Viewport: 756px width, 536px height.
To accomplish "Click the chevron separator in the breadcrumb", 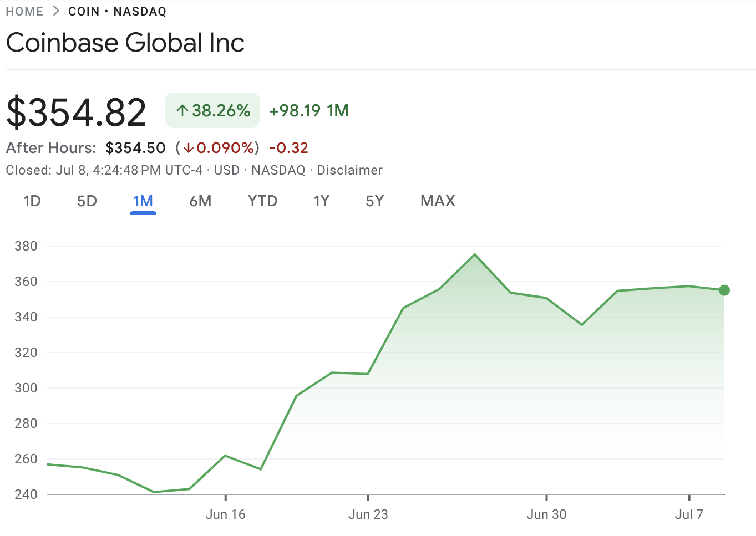I will [55, 10].
